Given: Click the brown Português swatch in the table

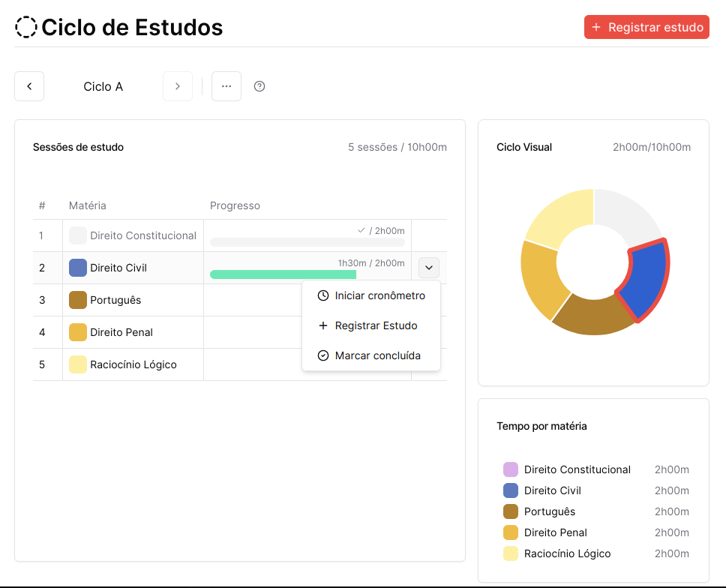Looking at the screenshot, I should pyautogui.click(x=78, y=300).
